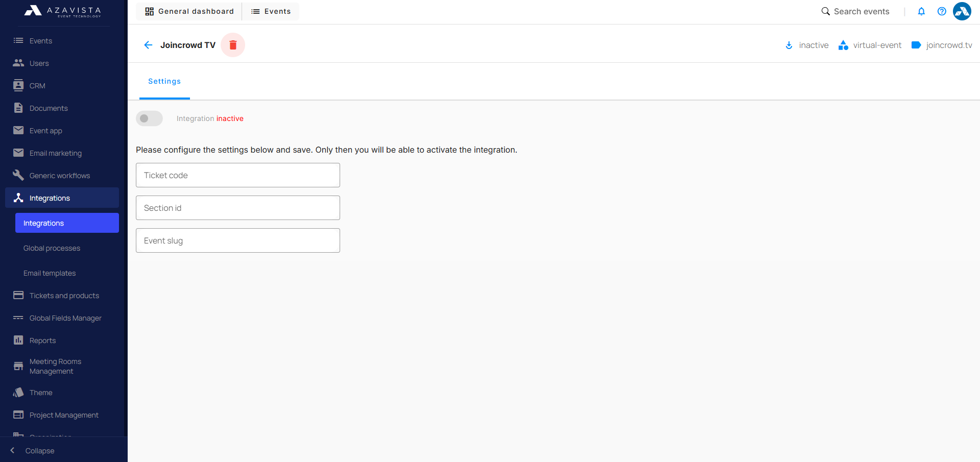The image size is (980, 462).
Task: Open Theme swatches icon
Action: click(18, 392)
